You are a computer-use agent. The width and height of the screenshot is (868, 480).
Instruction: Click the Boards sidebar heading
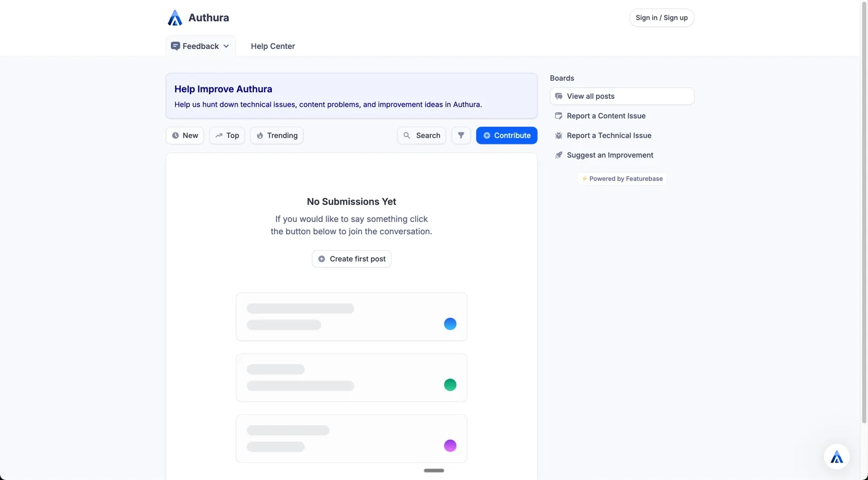coord(562,78)
